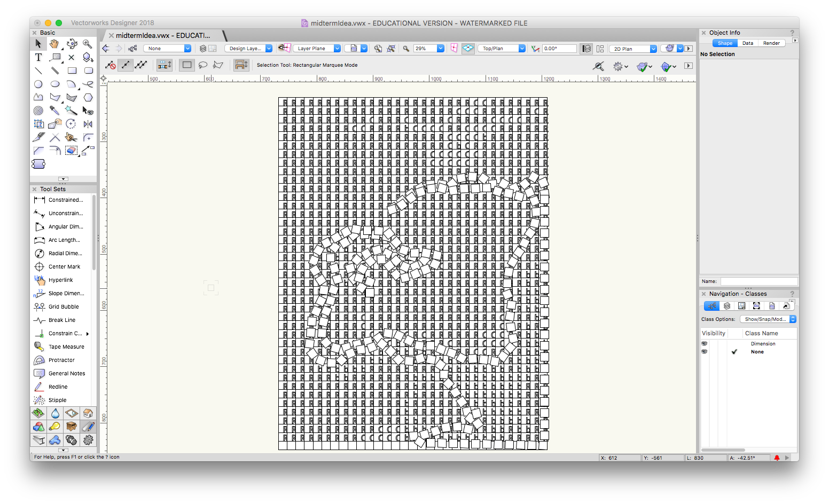The image size is (829, 504).
Task: Go to previous view arrow
Action: tap(106, 49)
